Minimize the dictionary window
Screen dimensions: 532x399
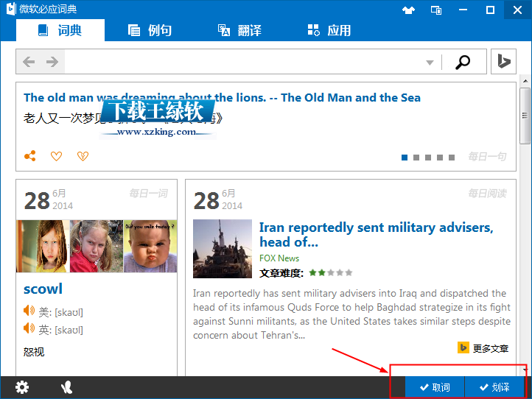coord(463,10)
